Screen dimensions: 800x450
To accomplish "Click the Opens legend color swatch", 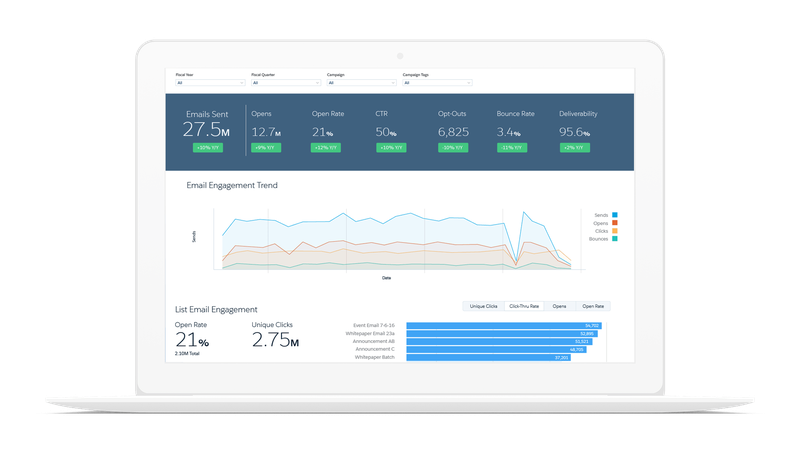I will click(615, 223).
